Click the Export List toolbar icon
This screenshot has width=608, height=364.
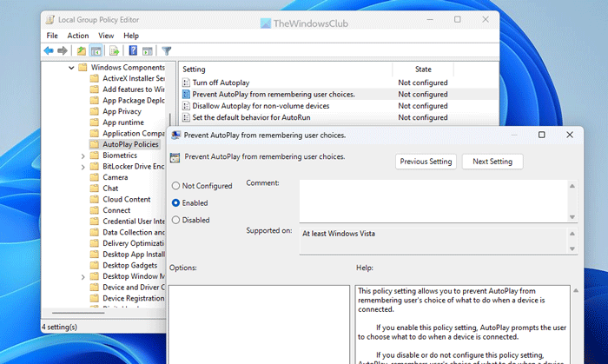pos(114,50)
